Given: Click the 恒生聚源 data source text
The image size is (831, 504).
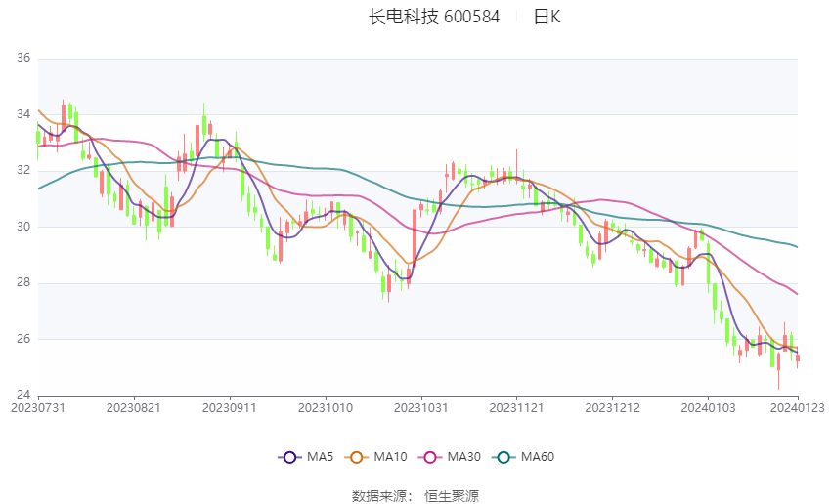Looking at the screenshot, I should coord(452,496).
